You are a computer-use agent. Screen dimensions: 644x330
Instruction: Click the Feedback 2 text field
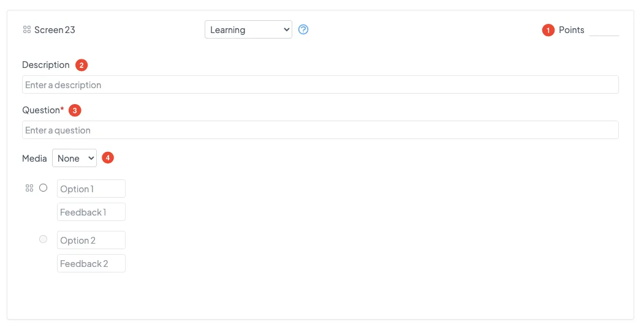click(91, 263)
